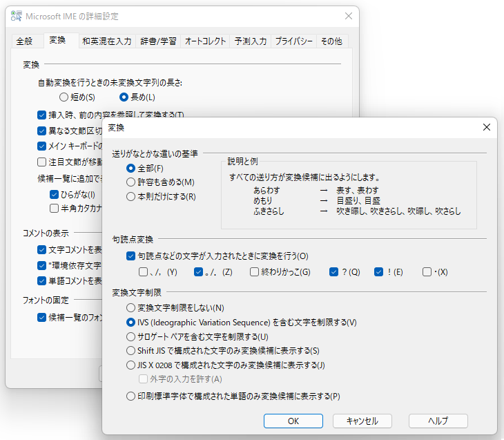Image resolution: width=504 pixels, height=440 pixels.
Task: Uncheck the 。/． (Z) checkbox
Action: [x=198, y=272]
